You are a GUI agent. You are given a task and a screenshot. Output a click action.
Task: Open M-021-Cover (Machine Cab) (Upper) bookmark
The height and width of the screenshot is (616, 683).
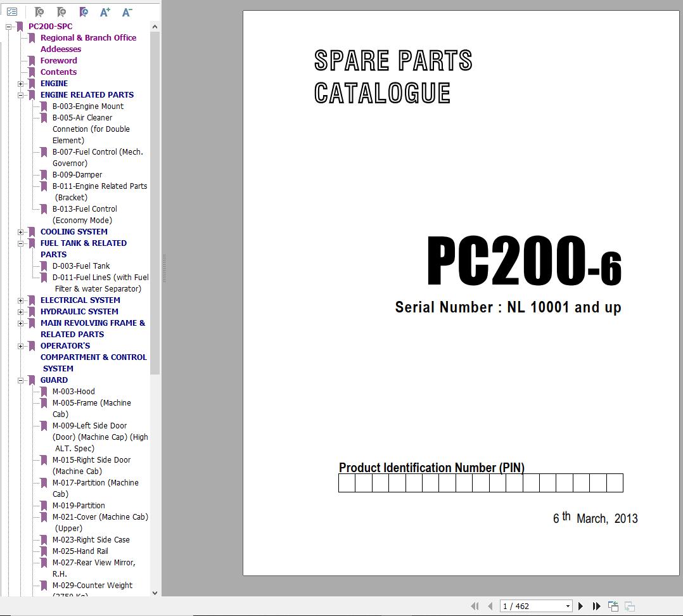[x=100, y=522]
